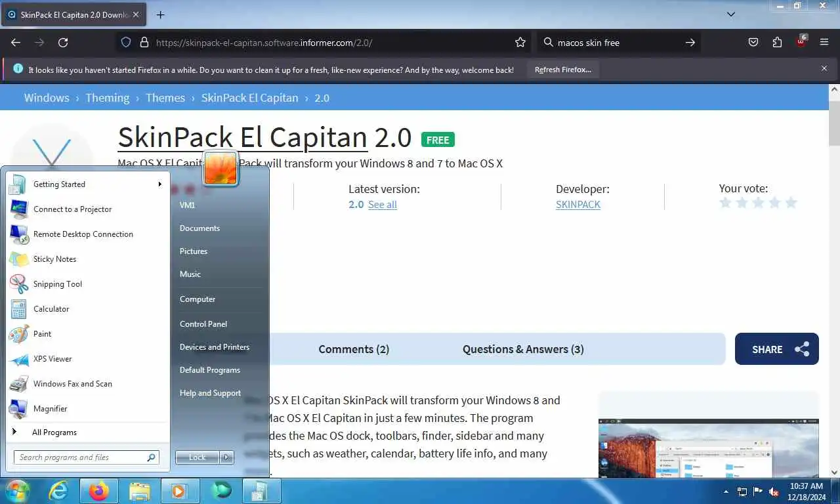Open Firefox hamburger menu
840x504 pixels.
[824, 43]
